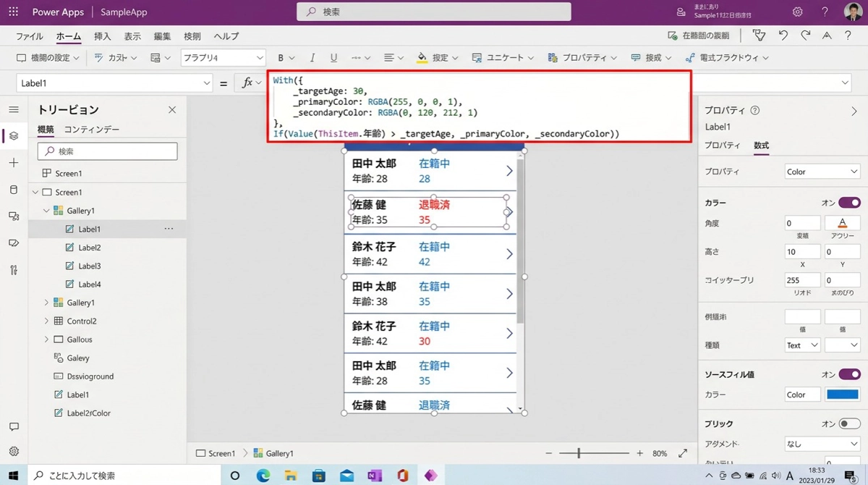Click the search field in tree view panel
Screen dimensions: 868x485
[107, 151]
